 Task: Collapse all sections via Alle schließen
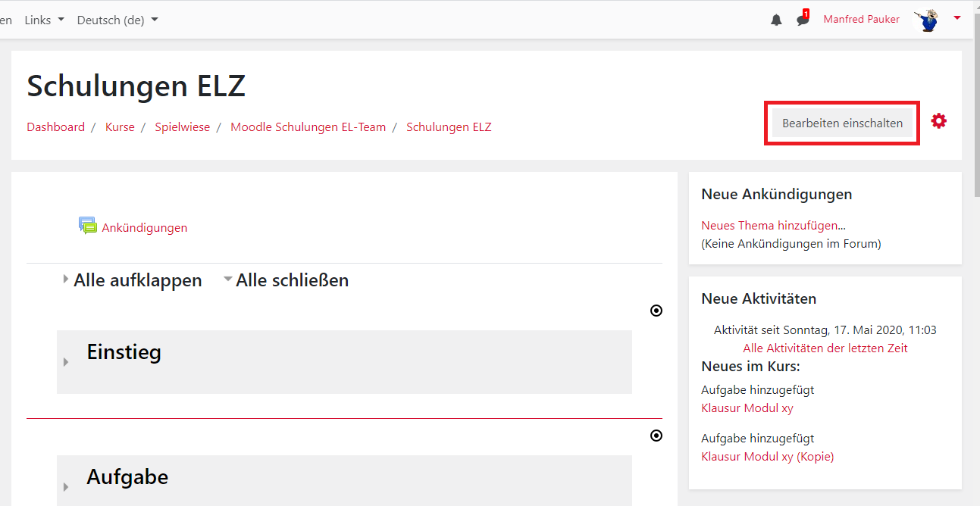pos(292,280)
